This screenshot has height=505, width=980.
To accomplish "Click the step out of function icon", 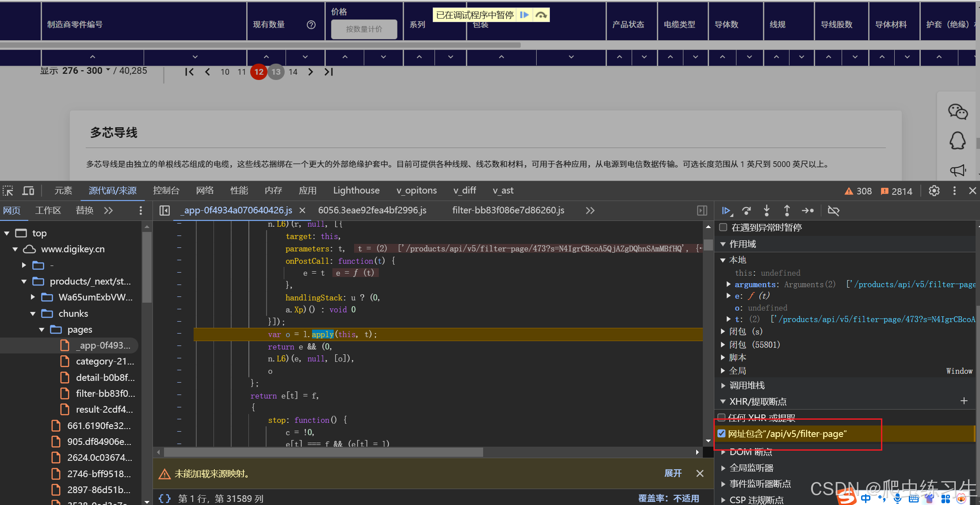I will (x=787, y=211).
